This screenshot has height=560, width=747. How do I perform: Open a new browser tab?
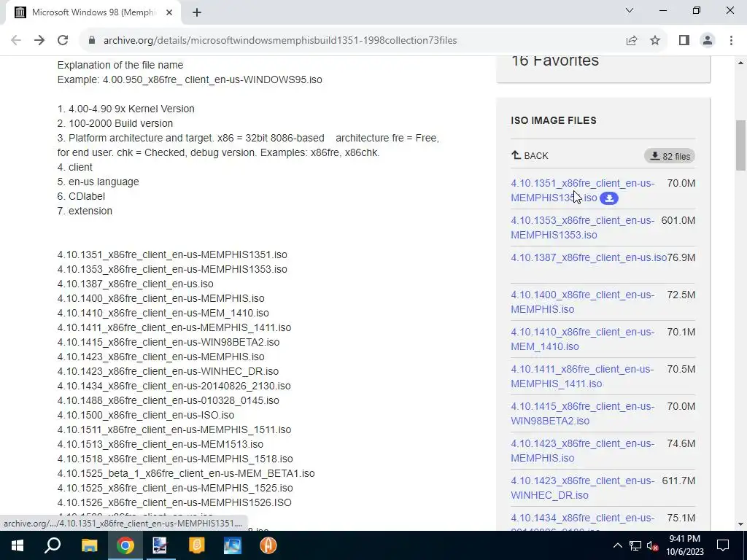point(197,13)
